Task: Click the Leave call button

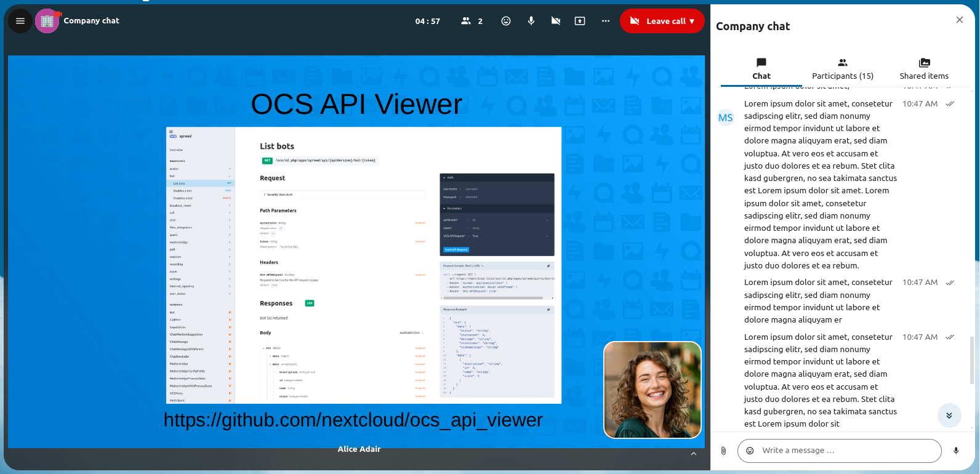Action: [662, 21]
